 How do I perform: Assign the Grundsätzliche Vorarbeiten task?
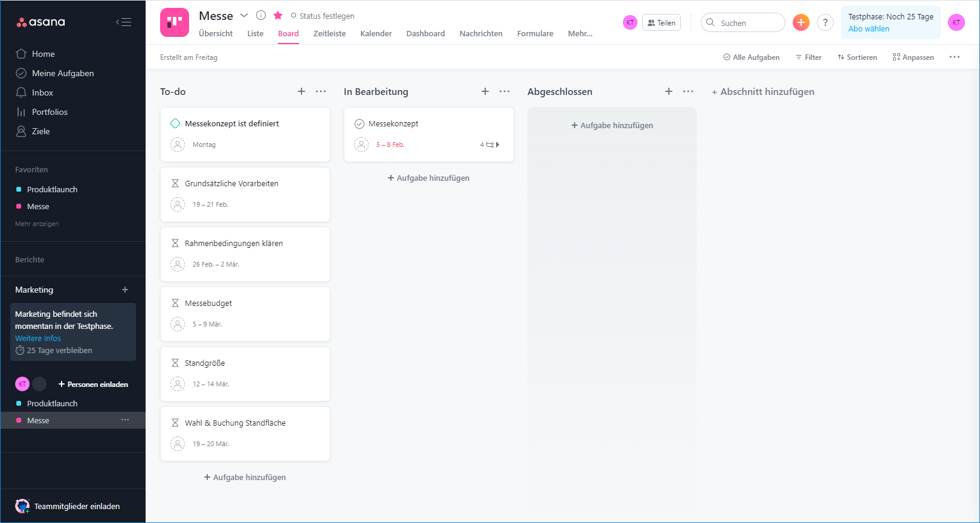[x=178, y=204]
